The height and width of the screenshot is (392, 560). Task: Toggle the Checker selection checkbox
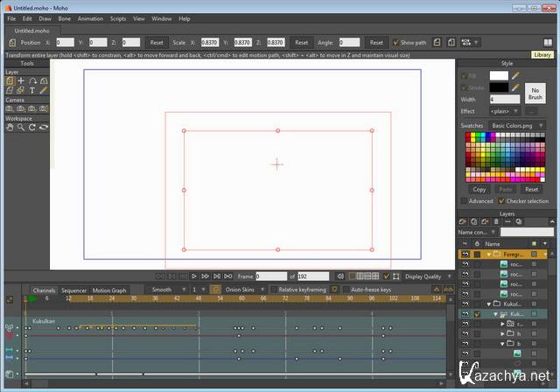[500, 200]
